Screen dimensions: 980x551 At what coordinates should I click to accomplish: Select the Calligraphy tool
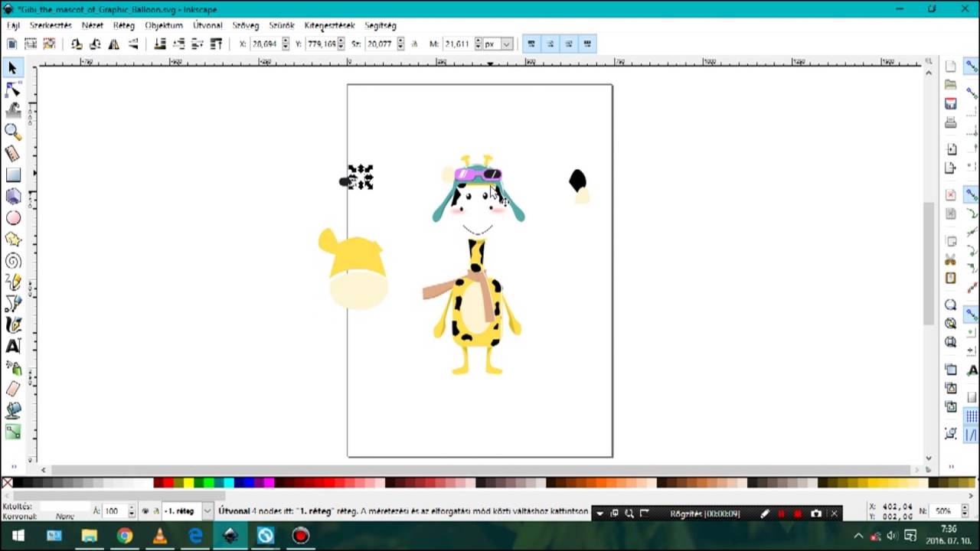pos(12,325)
